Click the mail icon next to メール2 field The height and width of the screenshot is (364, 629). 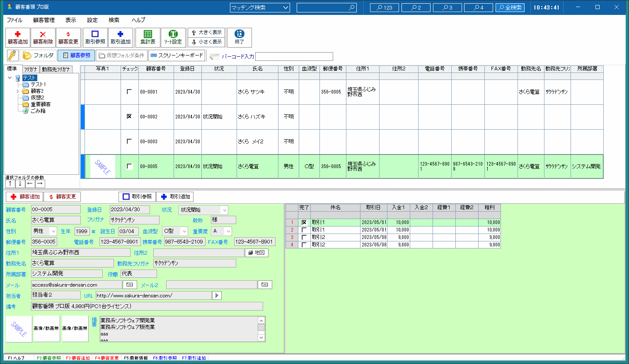265,284
